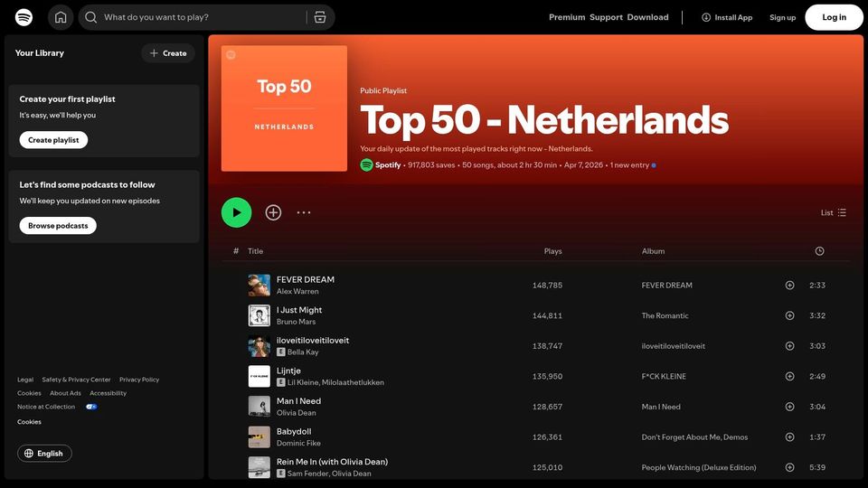868x488 pixels.
Task: Click the Spotify logo in top bar
Action: click(x=24, y=17)
